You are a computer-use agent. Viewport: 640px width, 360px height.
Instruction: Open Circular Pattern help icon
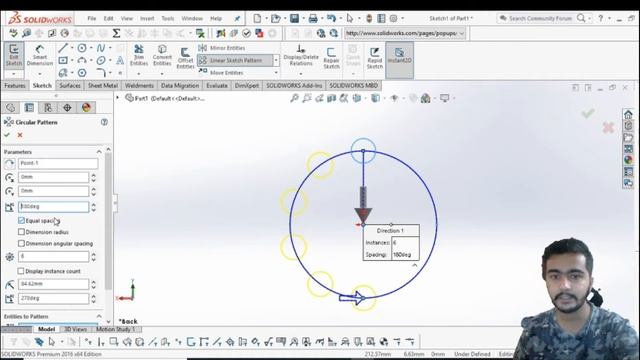104,122
